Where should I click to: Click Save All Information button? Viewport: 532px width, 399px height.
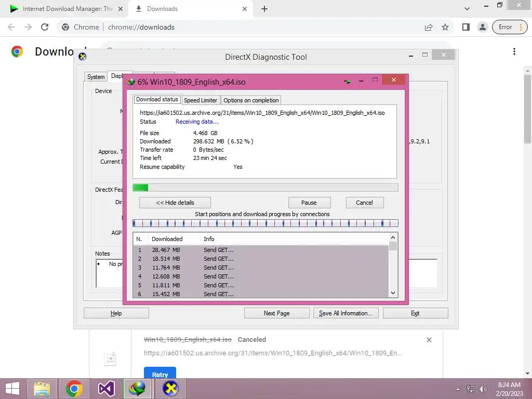pyautogui.click(x=345, y=313)
